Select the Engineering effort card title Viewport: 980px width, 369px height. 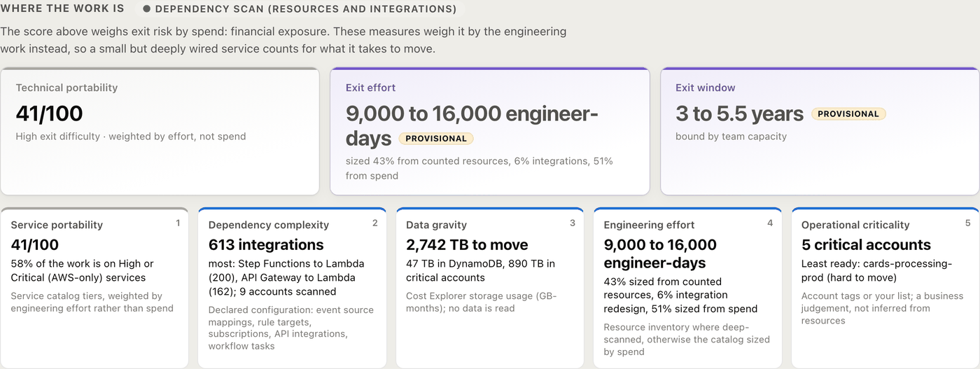point(649,225)
